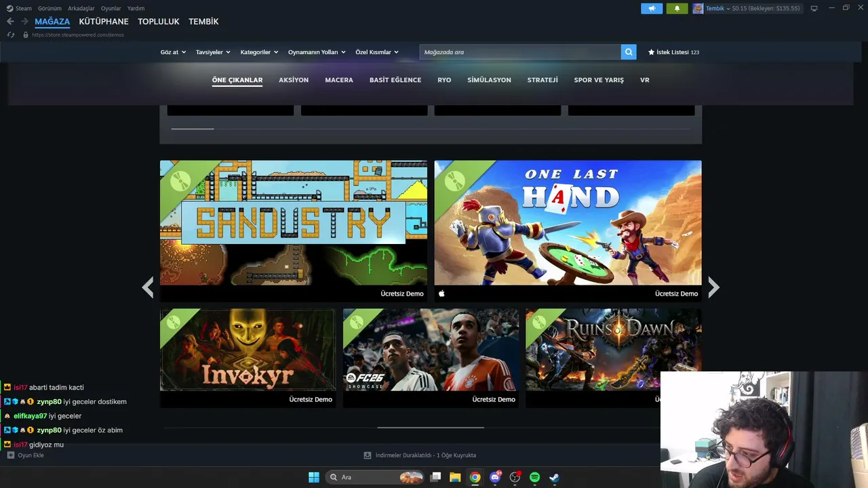Image resolution: width=868 pixels, height=488 pixels.
Task: Switch to the RYO tab
Action: pos(444,80)
